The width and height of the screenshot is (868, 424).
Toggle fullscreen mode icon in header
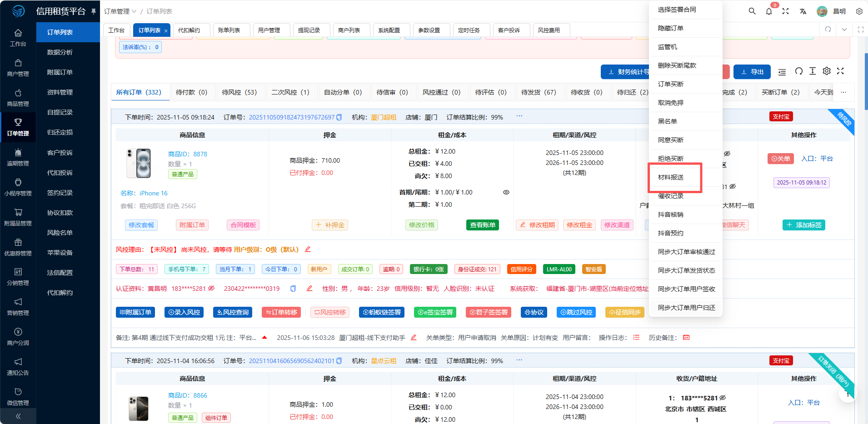(x=785, y=11)
